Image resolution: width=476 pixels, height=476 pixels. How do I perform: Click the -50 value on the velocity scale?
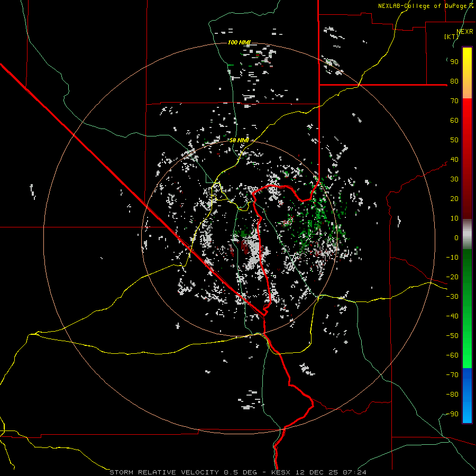pos(452,336)
